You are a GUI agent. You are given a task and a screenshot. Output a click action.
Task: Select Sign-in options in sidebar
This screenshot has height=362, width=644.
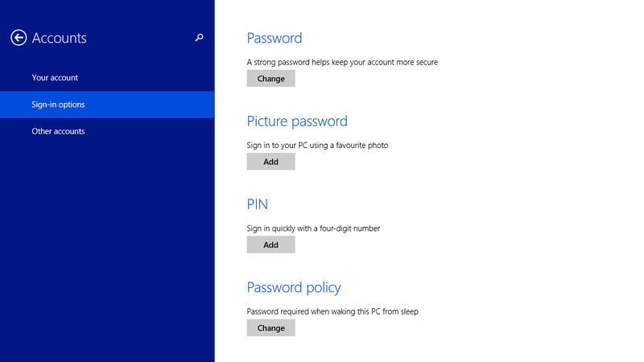pos(107,105)
